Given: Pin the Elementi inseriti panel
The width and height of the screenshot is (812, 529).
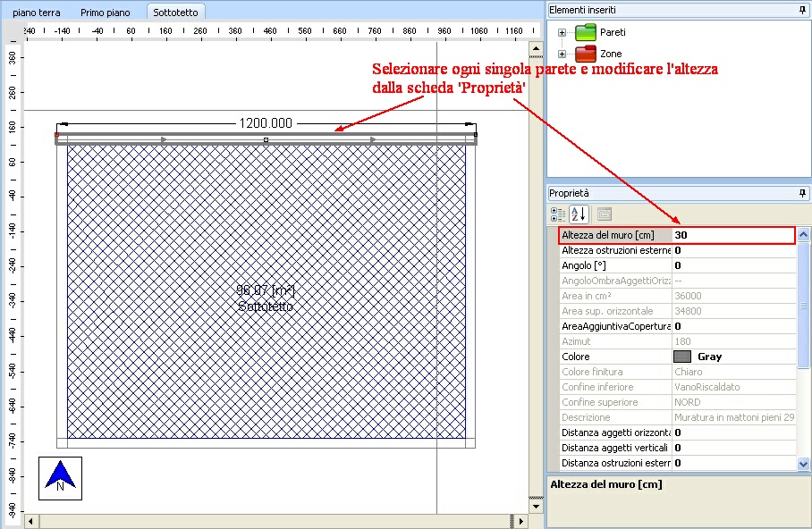Looking at the screenshot, I should [802, 10].
